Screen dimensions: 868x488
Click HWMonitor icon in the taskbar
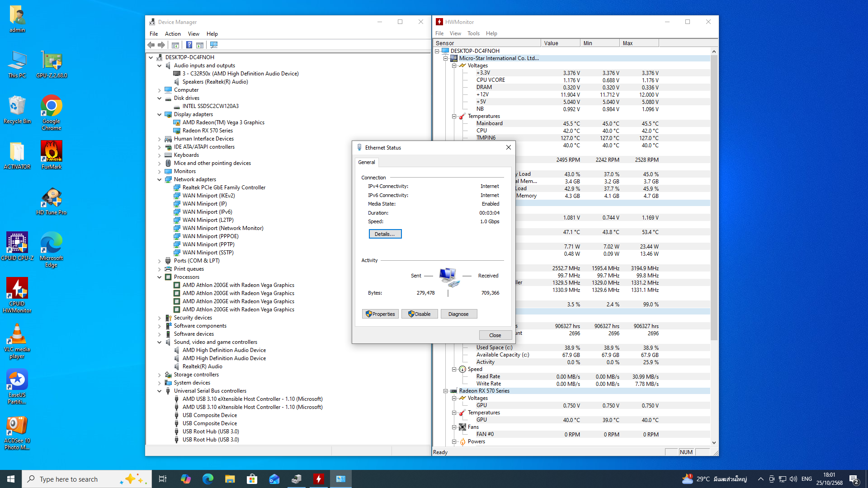[319, 479]
